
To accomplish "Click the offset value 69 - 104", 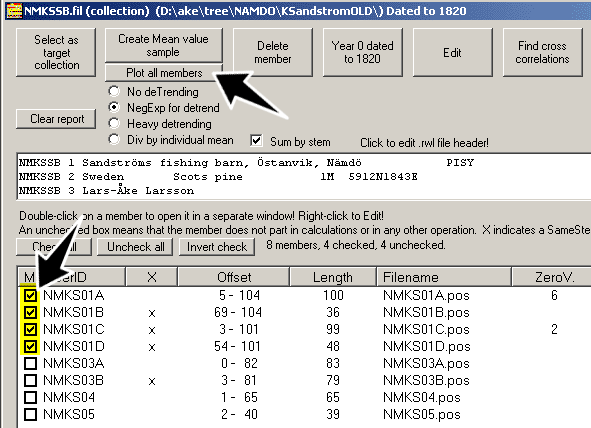I will [x=237, y=312].
